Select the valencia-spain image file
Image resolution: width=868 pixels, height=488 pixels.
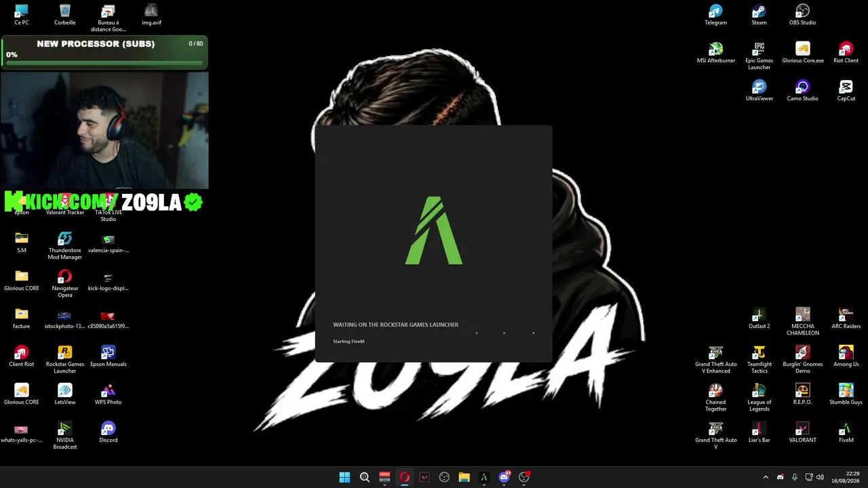coord(108,243)
